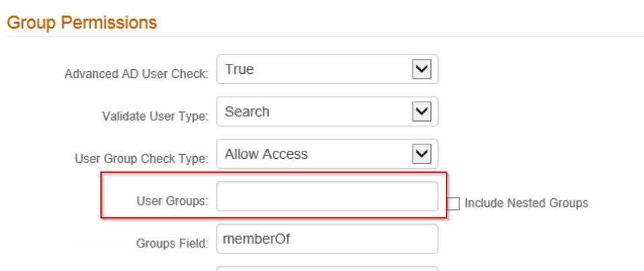The height and width of the screenshot is (271, 644).
Task: Open the User Group Check Type dropdown arrow
Action: click(x=422, y=154)
